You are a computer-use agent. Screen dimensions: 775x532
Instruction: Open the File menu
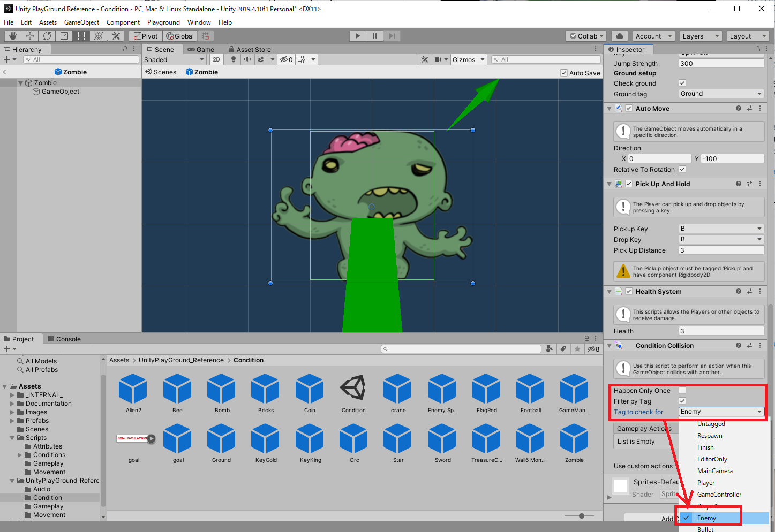tap(9, 22)
